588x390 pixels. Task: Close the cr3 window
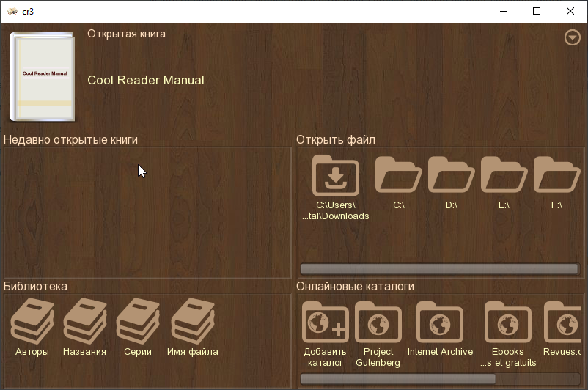pos(570,11)
